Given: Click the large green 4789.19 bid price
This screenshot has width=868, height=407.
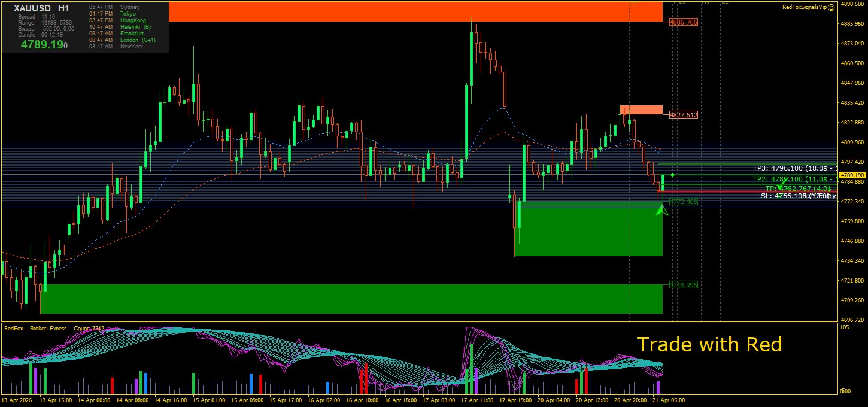Looking at the screenshot, I should 44,44.
